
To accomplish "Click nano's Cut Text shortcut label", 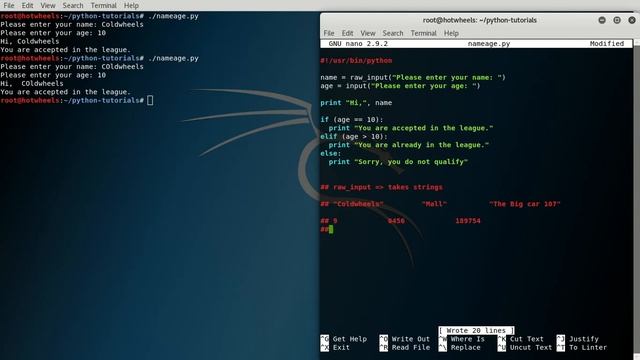I will tap(527, 339).
